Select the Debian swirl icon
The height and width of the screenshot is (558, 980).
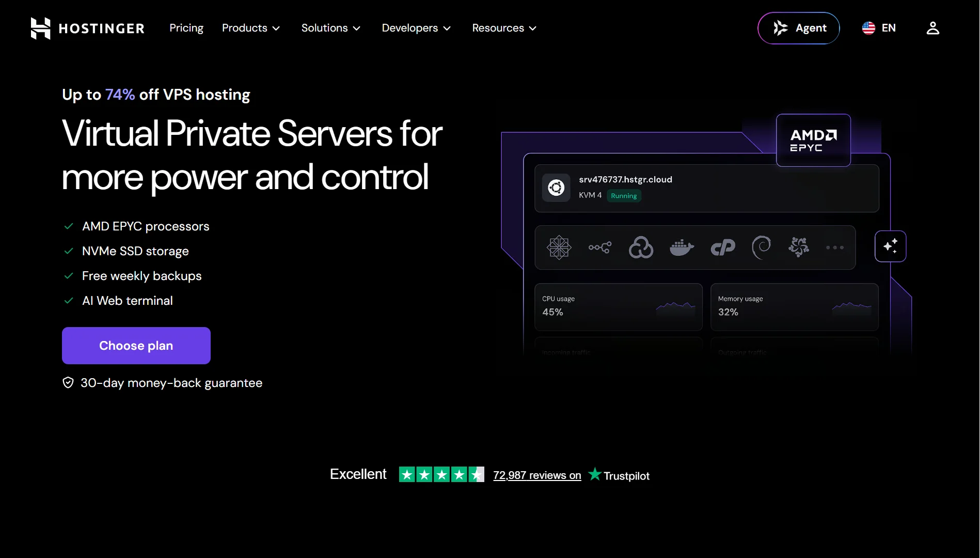click(762, 247)
